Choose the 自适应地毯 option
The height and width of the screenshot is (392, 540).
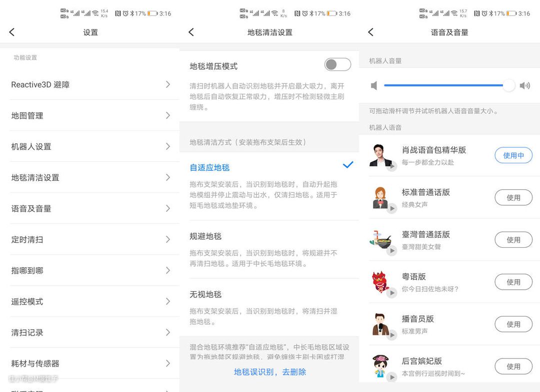(x=210, y=168)
